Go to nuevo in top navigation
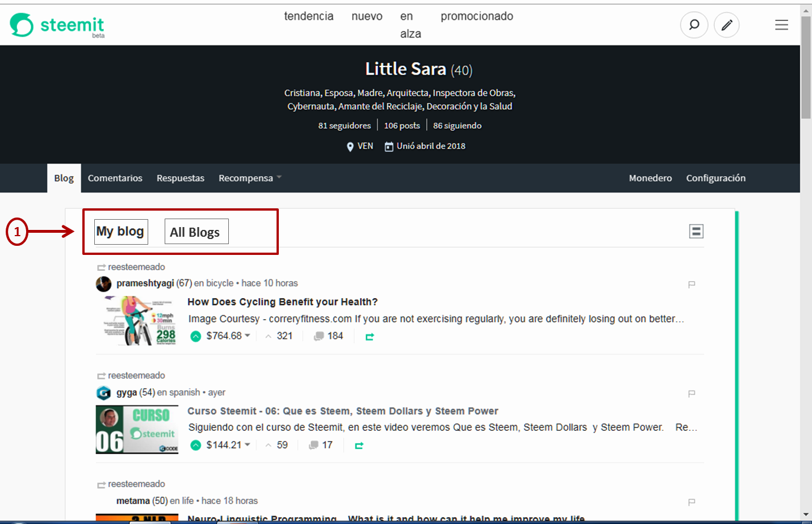The image size is (812, 524). 367,16
